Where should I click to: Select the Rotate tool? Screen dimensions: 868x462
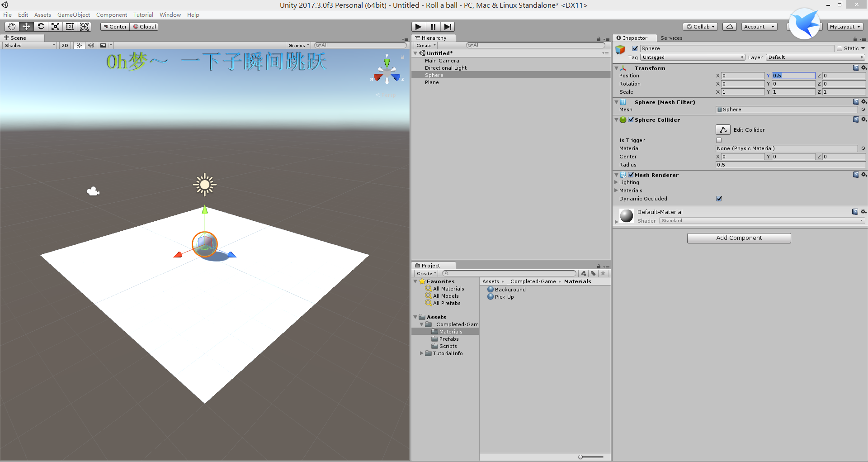click(x=41, y=26)
